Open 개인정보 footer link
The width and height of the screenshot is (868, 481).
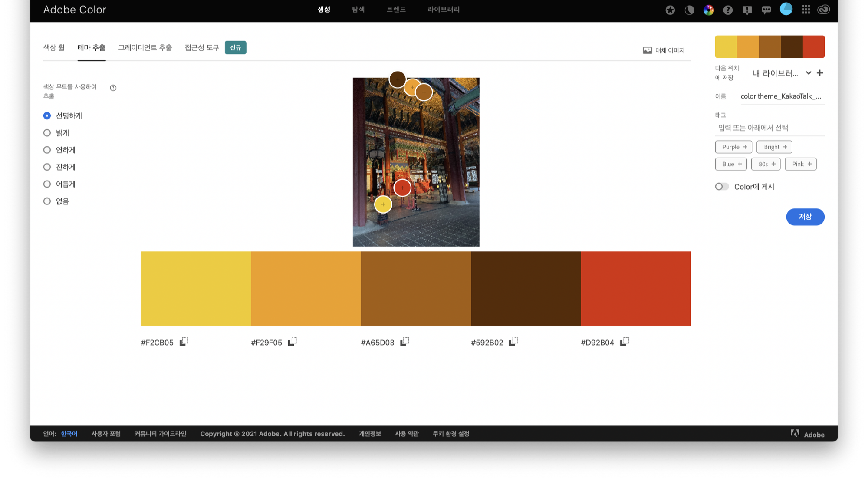[x=370, y=434]
